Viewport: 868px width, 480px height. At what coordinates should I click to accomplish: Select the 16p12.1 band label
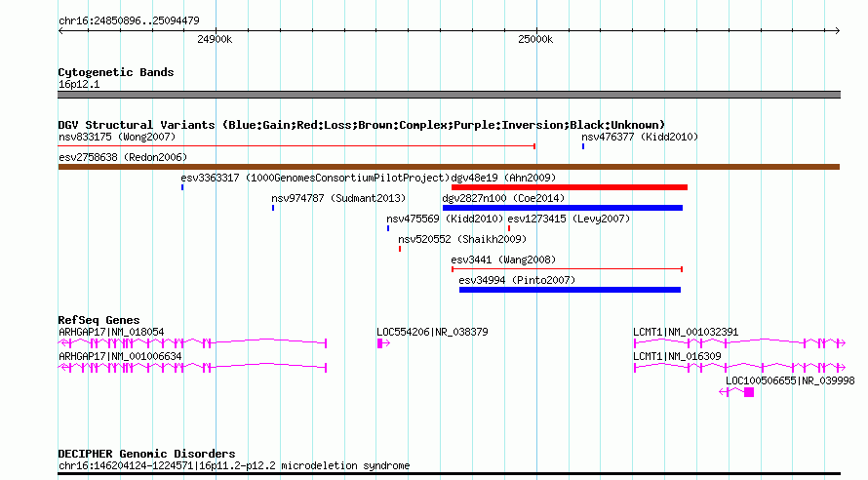pos(79,85)
